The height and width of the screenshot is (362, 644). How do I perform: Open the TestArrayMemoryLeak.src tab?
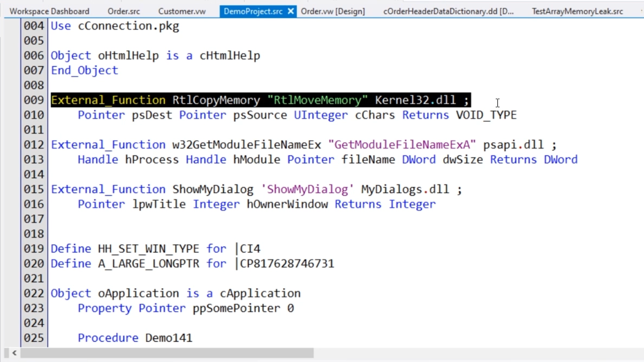pos(577,11)
